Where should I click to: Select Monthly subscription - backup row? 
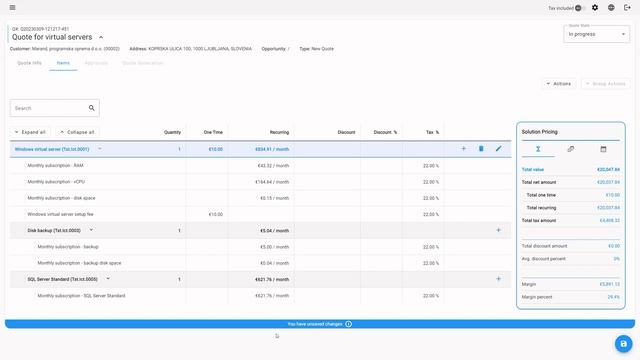260,247
